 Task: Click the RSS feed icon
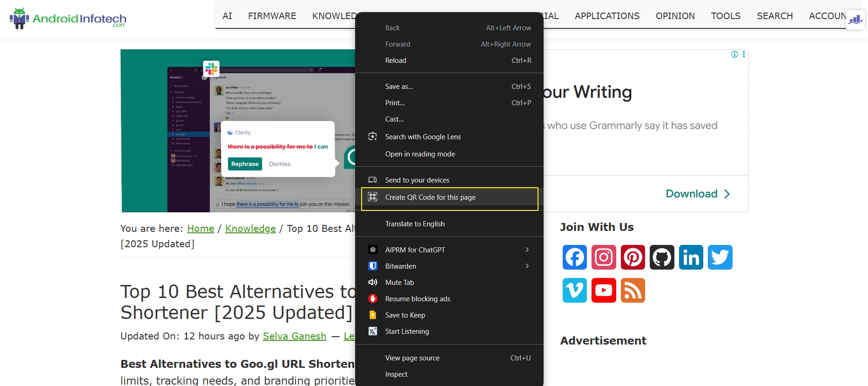(x=633, y=290)
